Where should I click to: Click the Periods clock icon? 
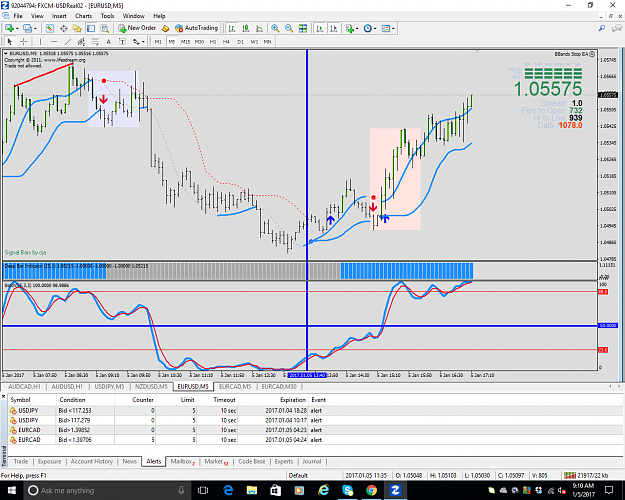point(368,28)
